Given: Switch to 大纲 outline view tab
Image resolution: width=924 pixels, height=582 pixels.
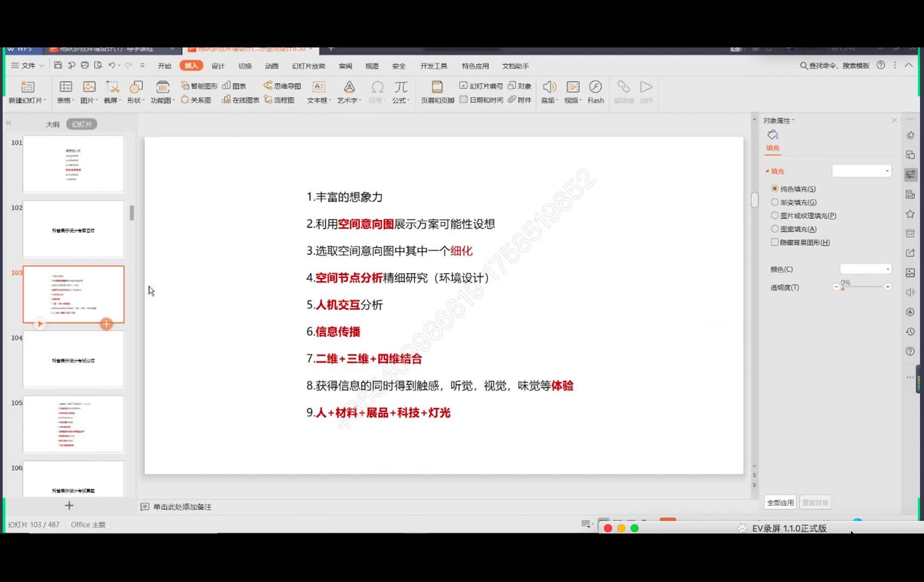Looking at the screenshot, I should [x=52, y=124].
